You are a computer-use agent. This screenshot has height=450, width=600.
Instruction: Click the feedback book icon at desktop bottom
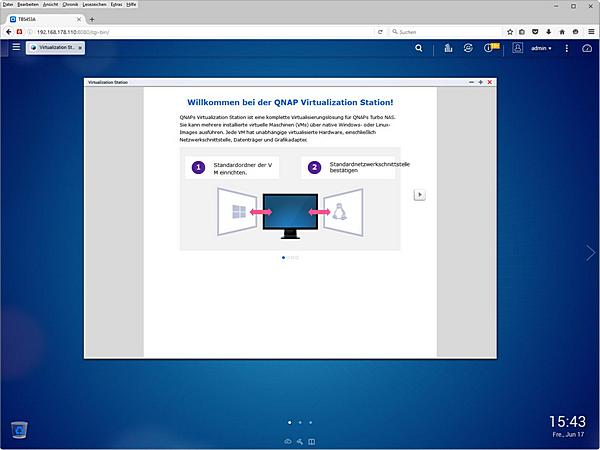(312, 442)
